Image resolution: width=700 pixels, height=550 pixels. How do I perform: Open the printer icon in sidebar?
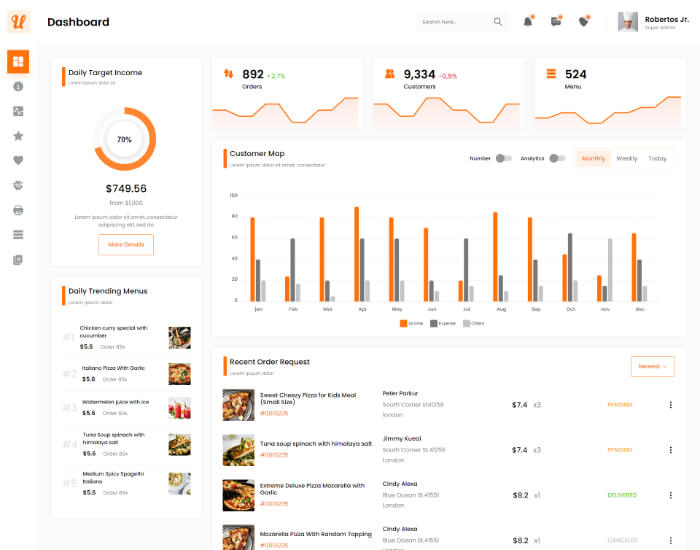(18, 210)
